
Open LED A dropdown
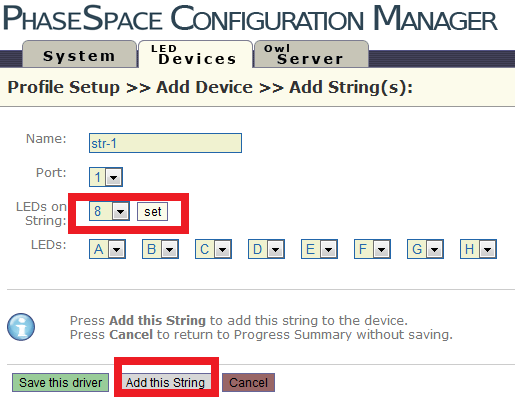click(x=107, y=249)
